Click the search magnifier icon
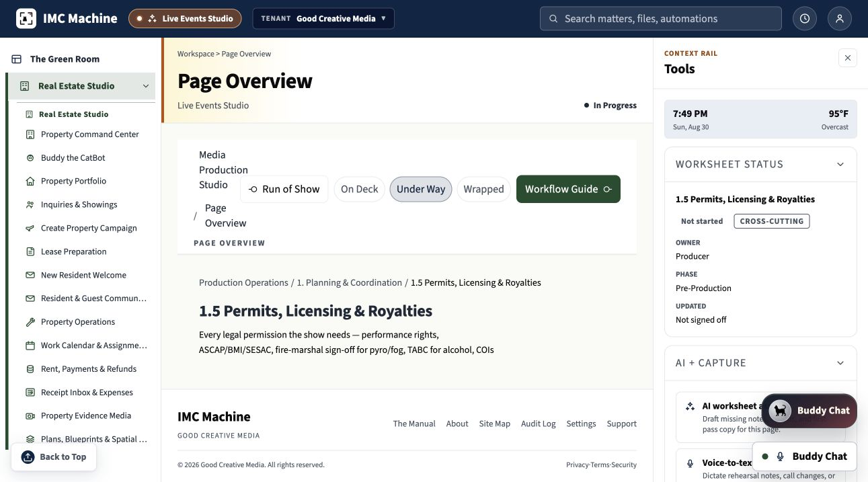The image size is (868, 482). click(553, 19)
